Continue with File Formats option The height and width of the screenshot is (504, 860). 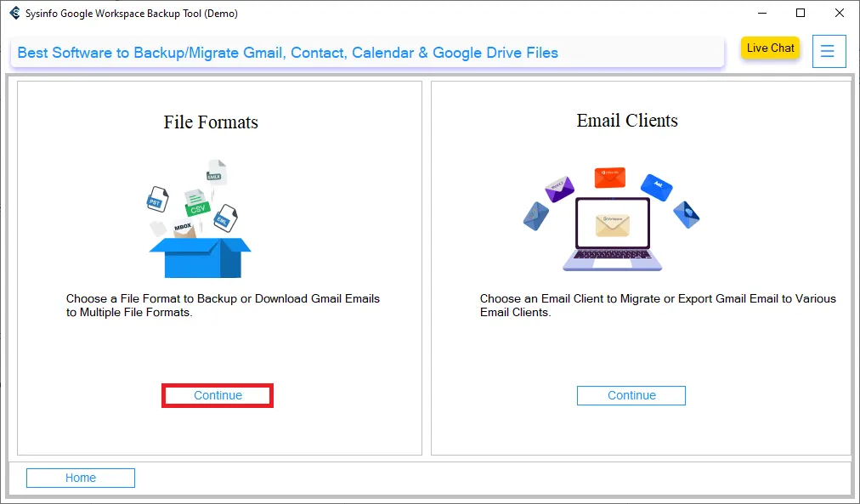point(218,395)
